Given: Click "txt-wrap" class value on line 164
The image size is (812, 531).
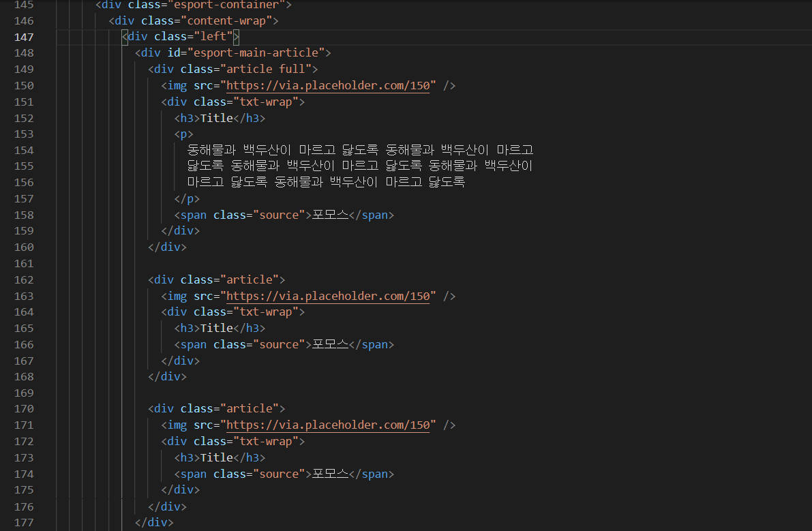Looking at the screenshot, I should tap(266, 312).
